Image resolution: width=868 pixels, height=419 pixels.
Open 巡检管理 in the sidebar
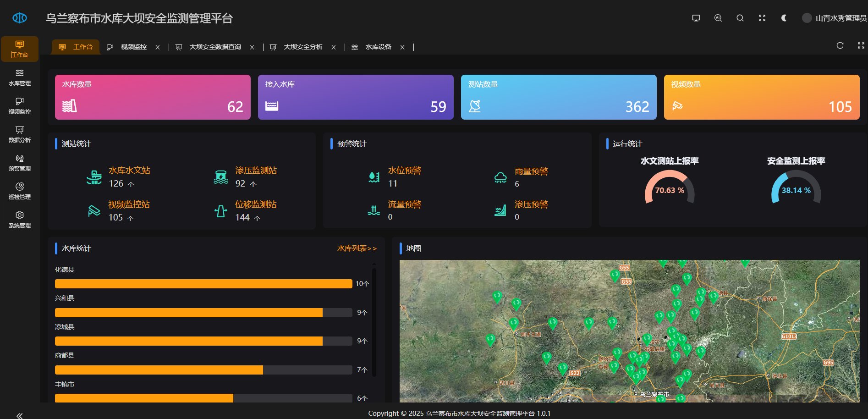[x=19, y=191]
